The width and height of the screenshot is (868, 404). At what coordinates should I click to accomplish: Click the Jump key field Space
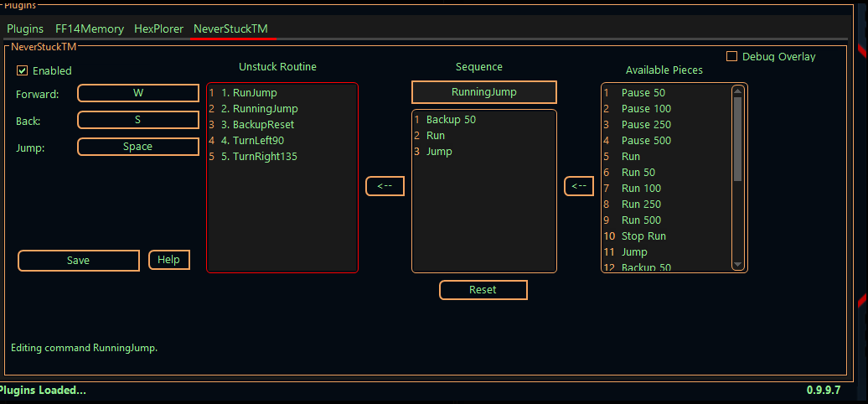tap(138, 147)
